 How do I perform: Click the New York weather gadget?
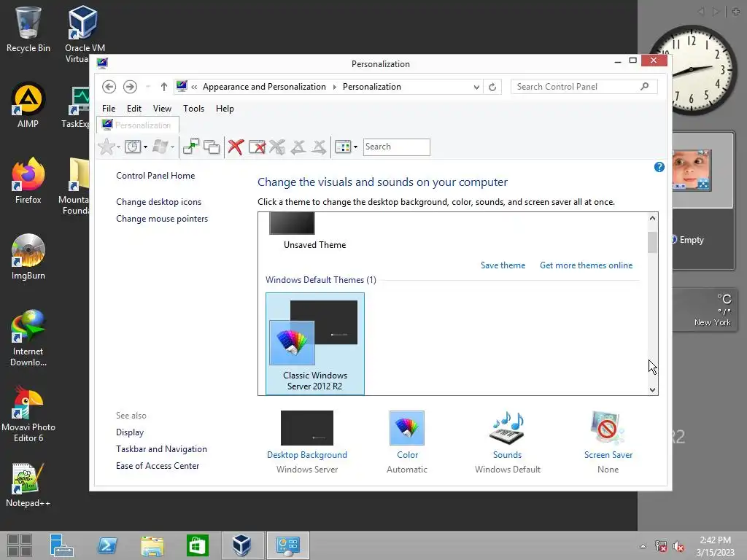[x=704, y=309]
